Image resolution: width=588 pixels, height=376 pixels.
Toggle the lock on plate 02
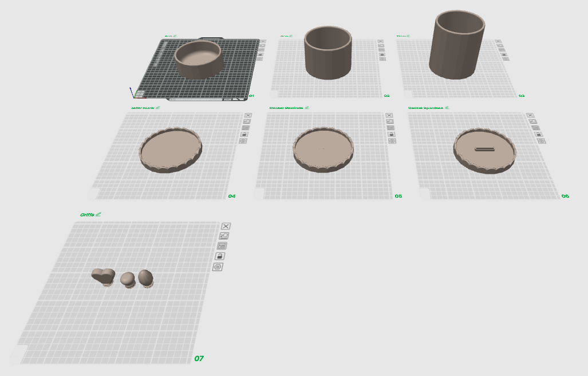point(382,54)
